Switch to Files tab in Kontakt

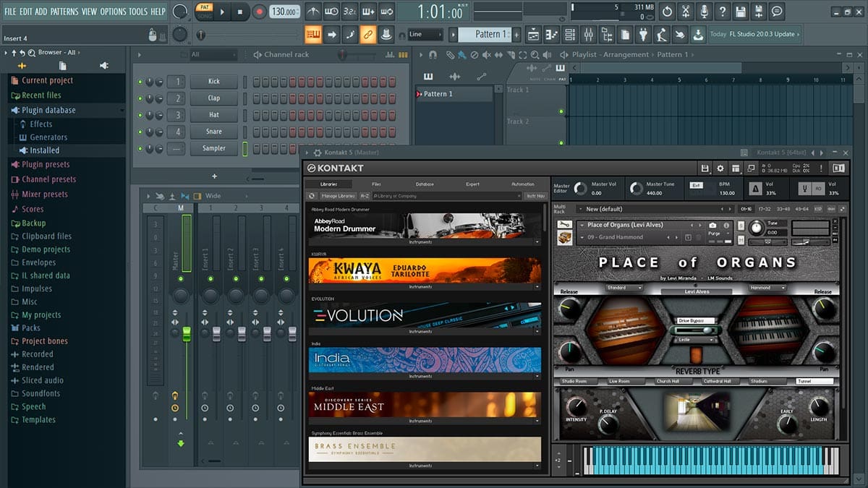point(376,184)
